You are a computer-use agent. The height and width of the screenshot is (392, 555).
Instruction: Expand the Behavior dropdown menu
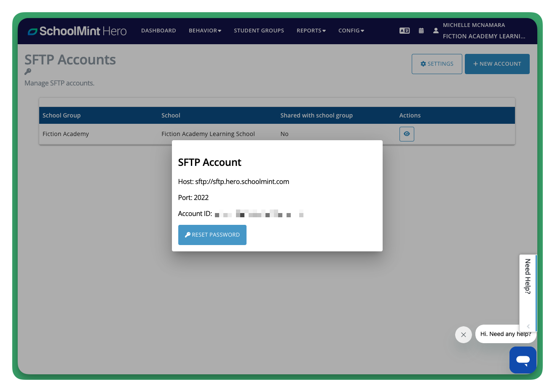click(x=205, y=31)
